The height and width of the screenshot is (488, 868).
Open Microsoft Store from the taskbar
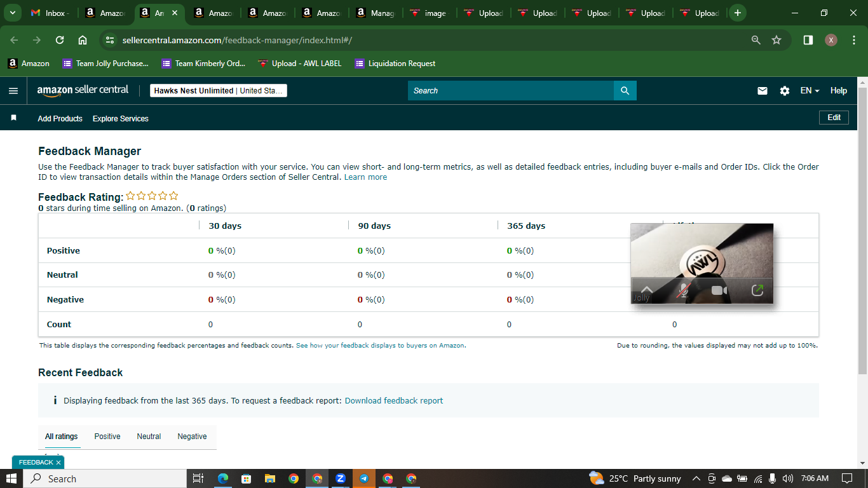click(x=247, y=478)
